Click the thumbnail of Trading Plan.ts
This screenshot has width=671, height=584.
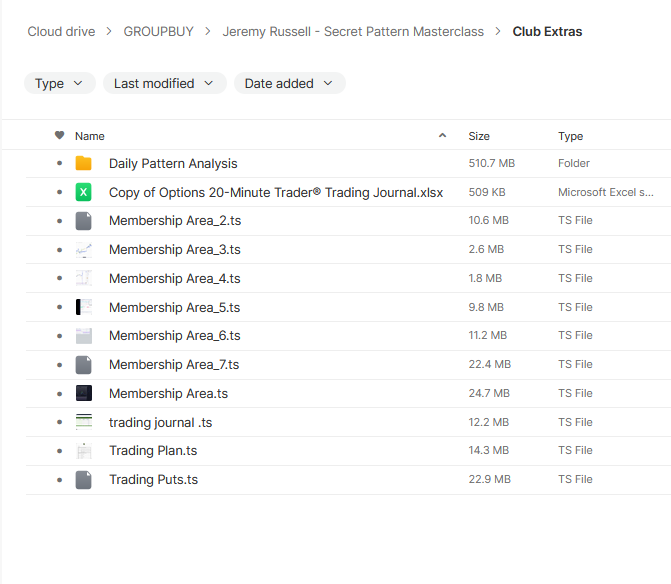(x=83, y=451)
